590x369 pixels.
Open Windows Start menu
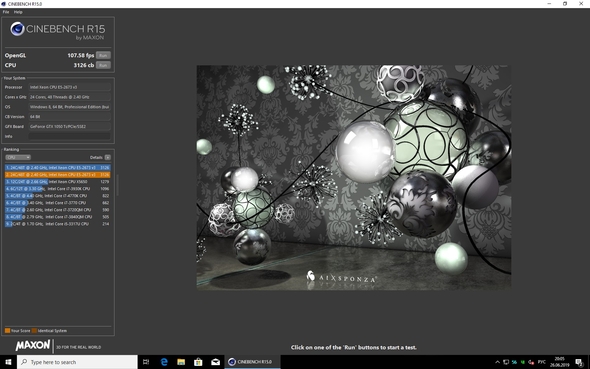pos(8,362)
